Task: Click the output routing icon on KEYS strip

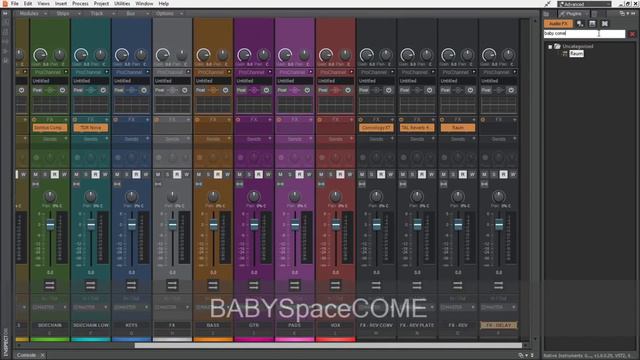Action: coord(131,284)
